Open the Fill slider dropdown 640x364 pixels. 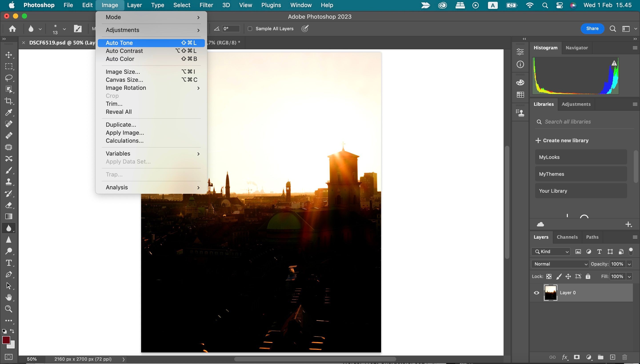click(x=629, y=276)
